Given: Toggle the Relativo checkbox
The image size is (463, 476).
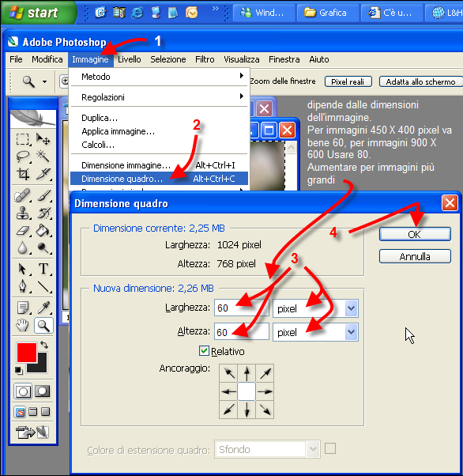Looking at the screenshot, I should (204, 351).
